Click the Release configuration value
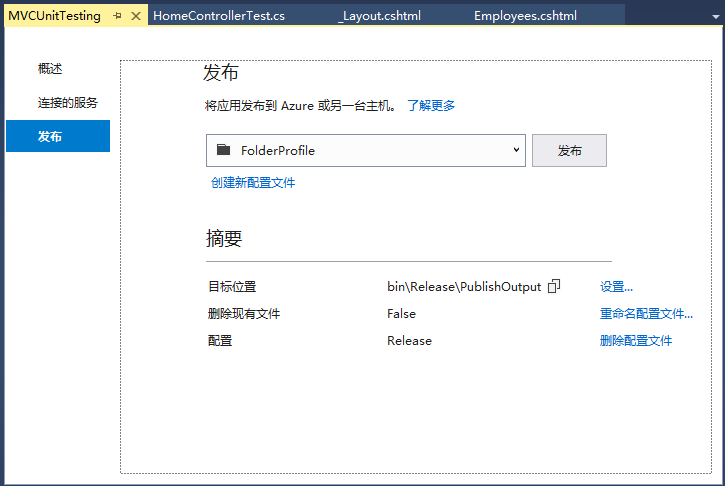725x486 pixels. coord(409,340)
